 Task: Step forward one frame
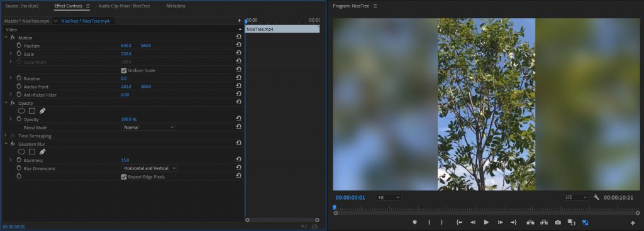coord(500,222)
